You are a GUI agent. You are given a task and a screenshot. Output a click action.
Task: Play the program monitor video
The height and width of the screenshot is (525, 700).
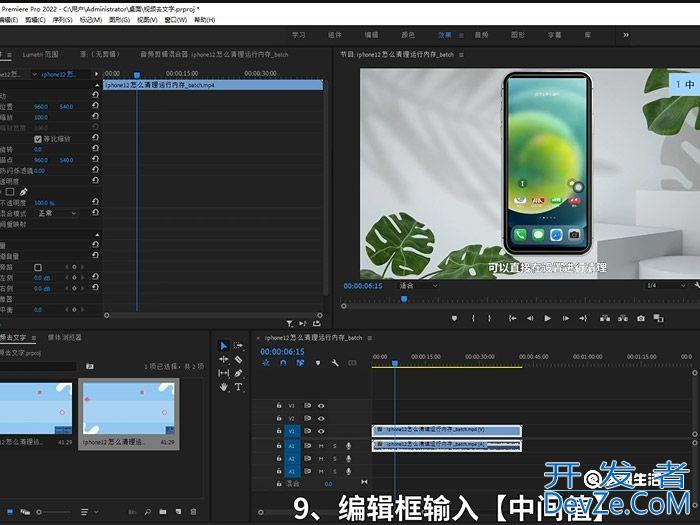click(547, 318)
